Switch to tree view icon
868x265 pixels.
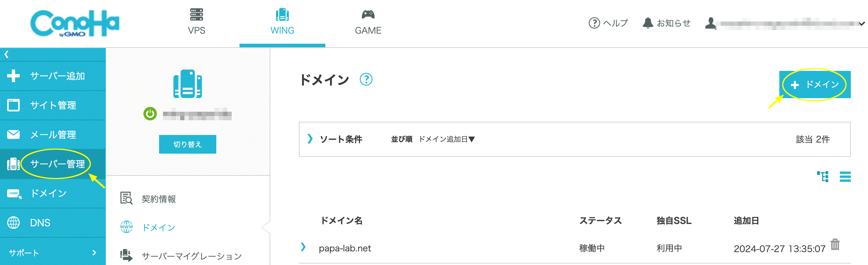coord(823,177)
